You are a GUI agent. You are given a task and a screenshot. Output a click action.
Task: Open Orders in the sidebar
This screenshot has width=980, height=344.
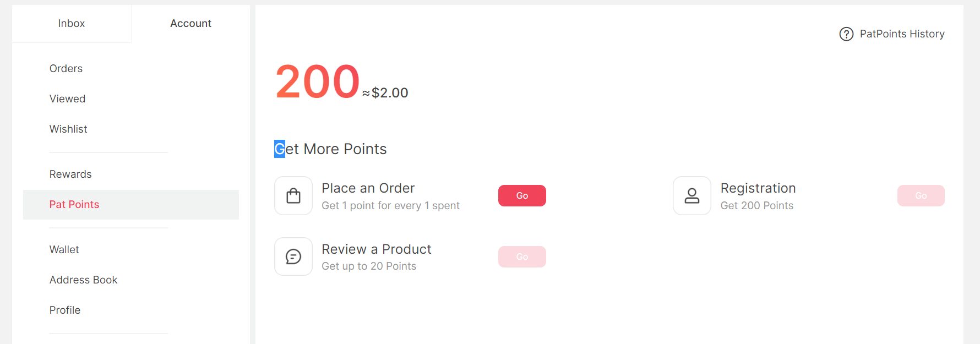66,68
